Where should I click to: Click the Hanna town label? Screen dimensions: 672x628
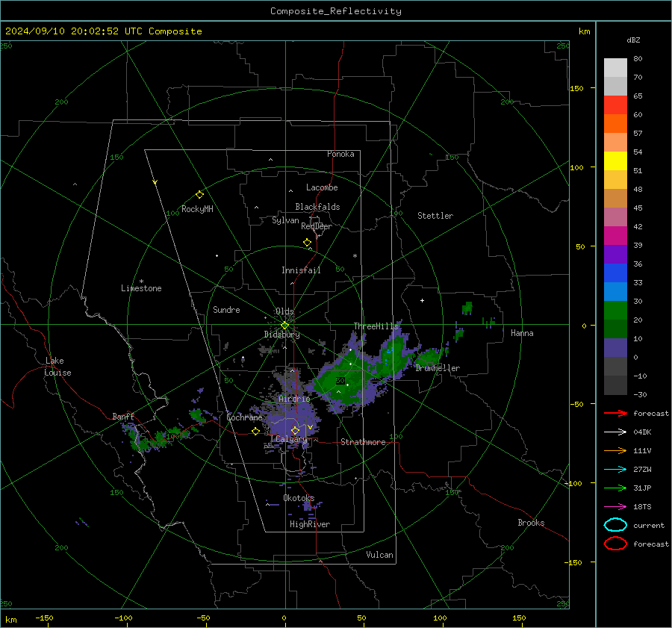pyautogui.click(x=522, y=333)
